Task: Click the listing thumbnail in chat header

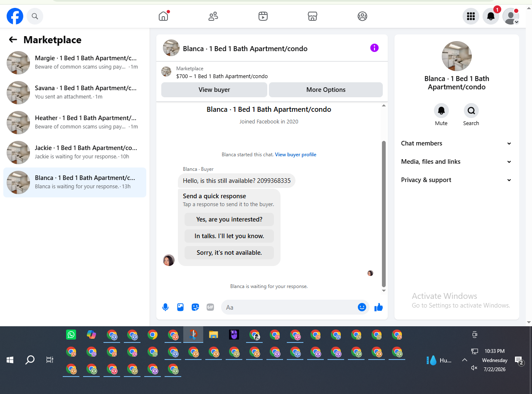Action: pos(171,48)
